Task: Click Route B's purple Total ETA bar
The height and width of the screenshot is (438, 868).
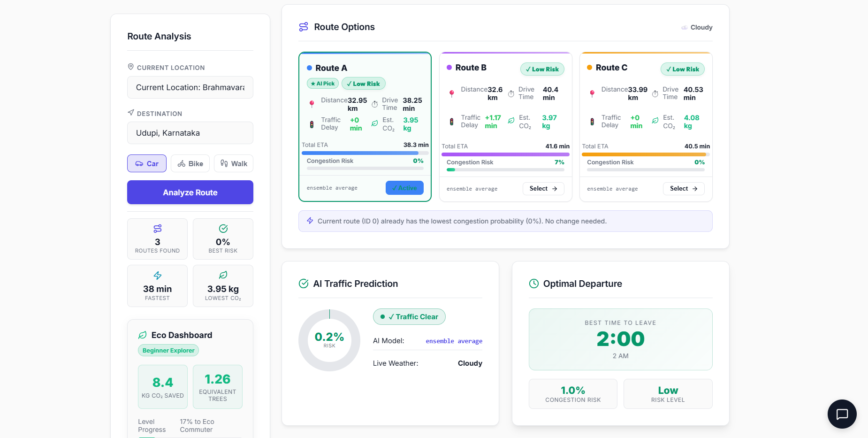Action: [x=505, y=154]
